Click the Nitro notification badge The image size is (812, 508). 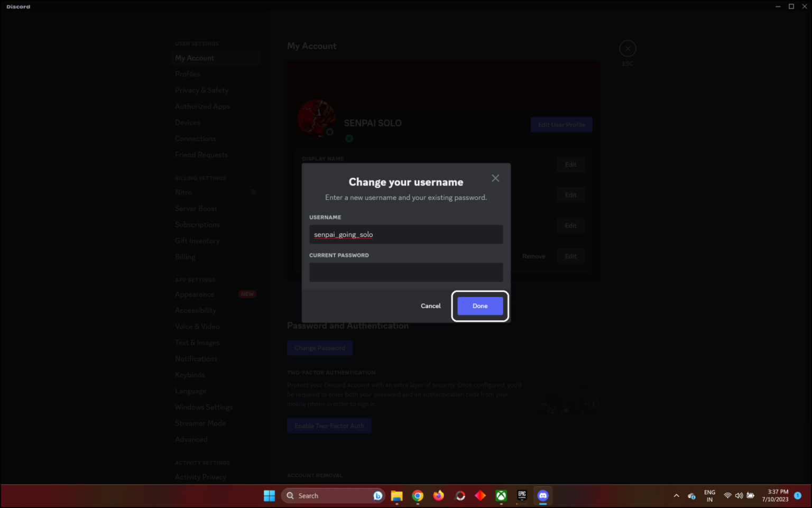254,192
